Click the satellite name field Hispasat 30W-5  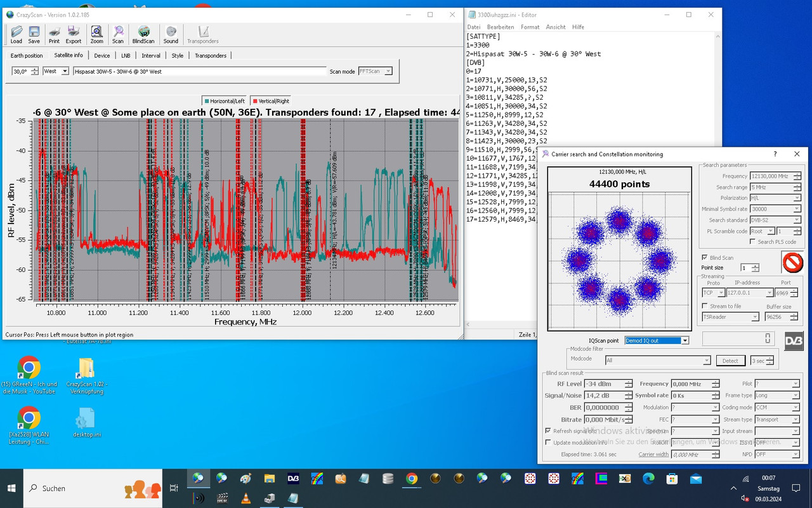click(x=200, y=71)
